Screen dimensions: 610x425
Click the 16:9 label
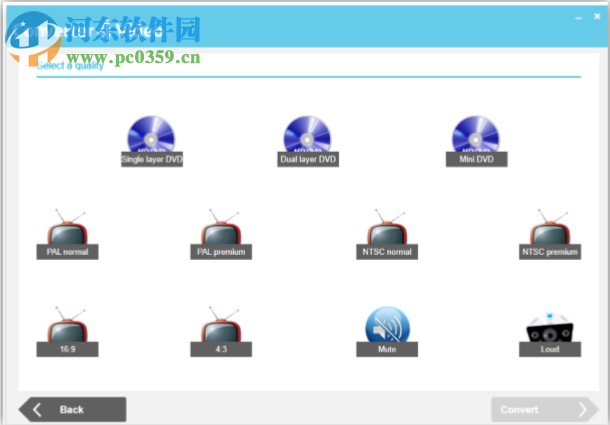(67, 349)
